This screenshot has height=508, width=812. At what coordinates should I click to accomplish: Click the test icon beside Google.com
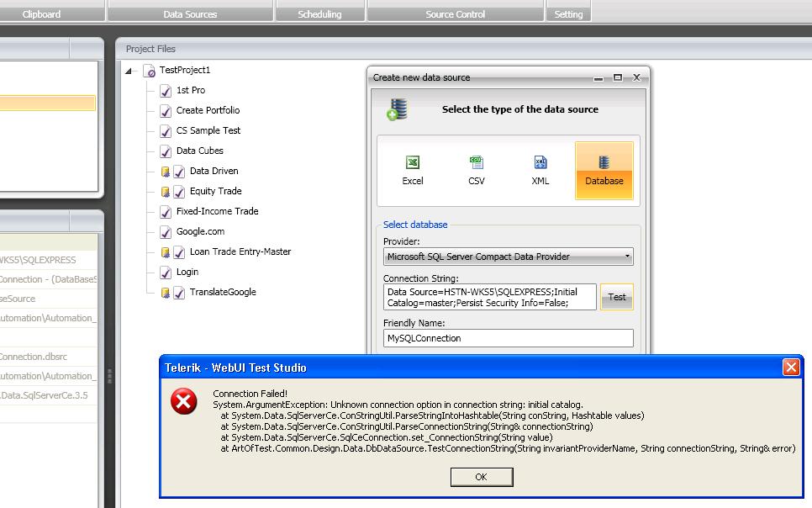166,232
